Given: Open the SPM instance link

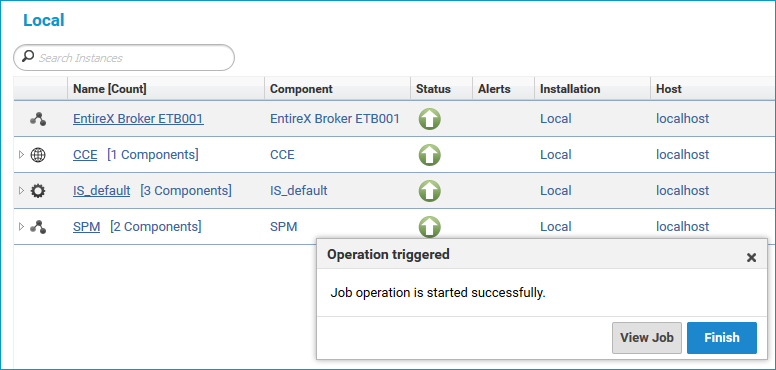Looking at the screenshot, I should pos(87,227).
